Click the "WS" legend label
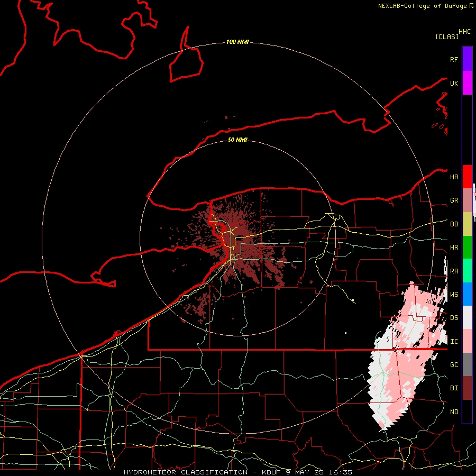This screenshot has width=476, height=476. point(454,295)
